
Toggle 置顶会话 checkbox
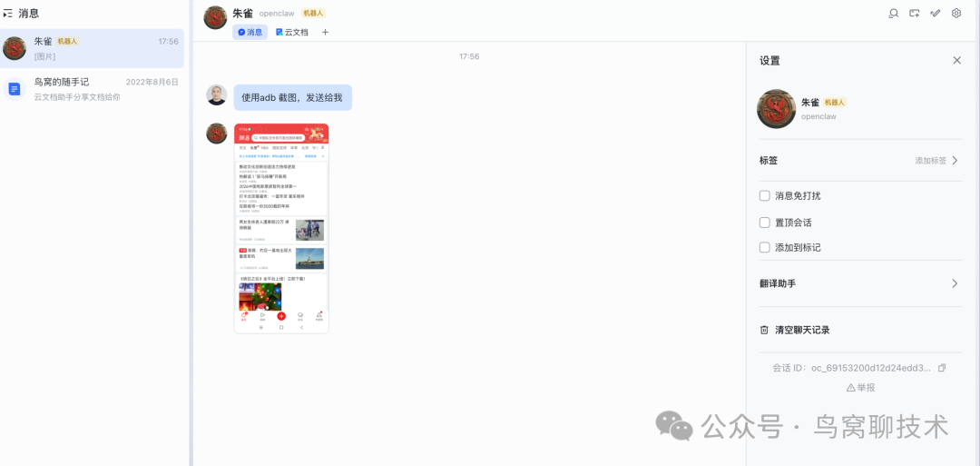coord(764,222)
